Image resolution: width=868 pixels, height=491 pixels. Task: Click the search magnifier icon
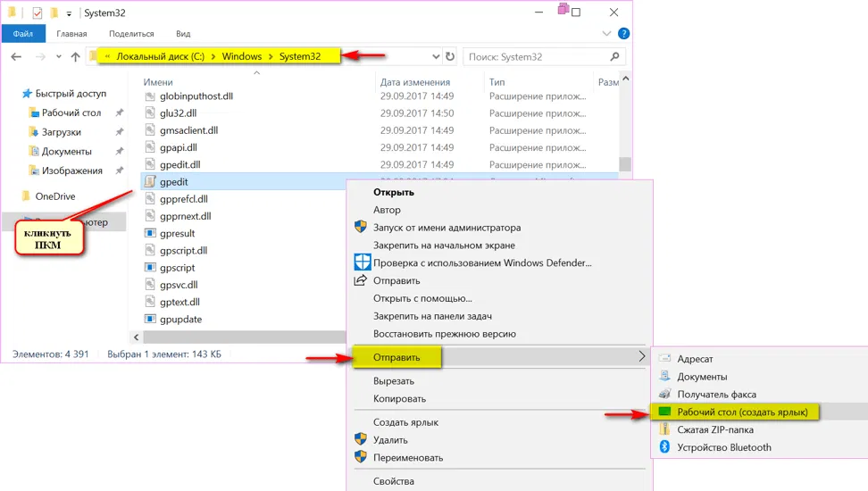[614, 56]
